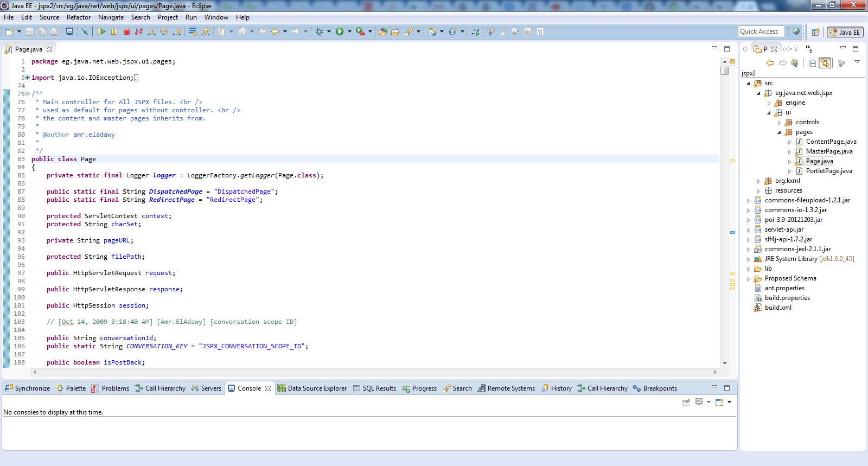Collapse the pages package node

780,132
